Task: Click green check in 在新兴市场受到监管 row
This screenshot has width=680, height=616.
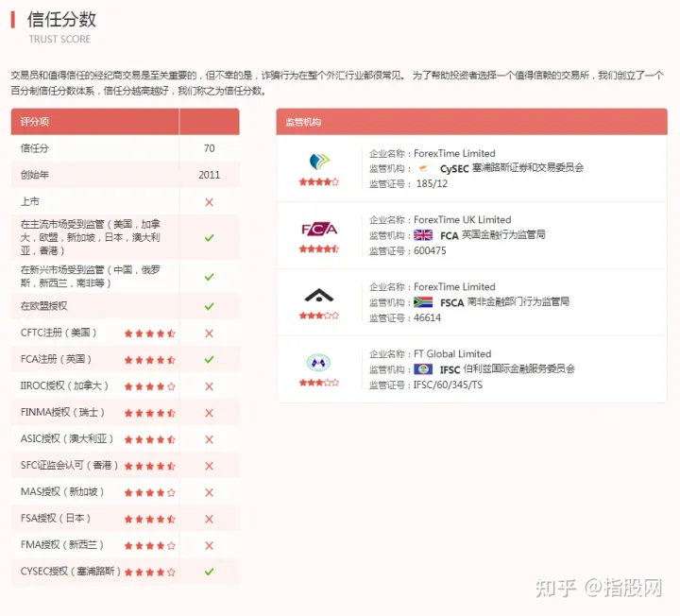Action: click(209, 277)
